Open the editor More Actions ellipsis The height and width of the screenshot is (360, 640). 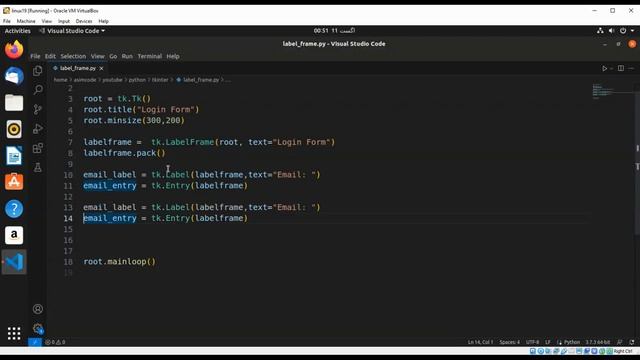(631, 68)
